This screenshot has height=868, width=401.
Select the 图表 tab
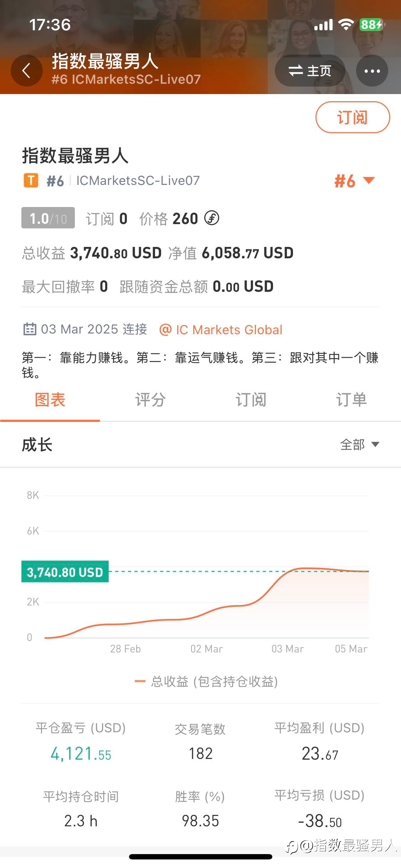[50, 400]
